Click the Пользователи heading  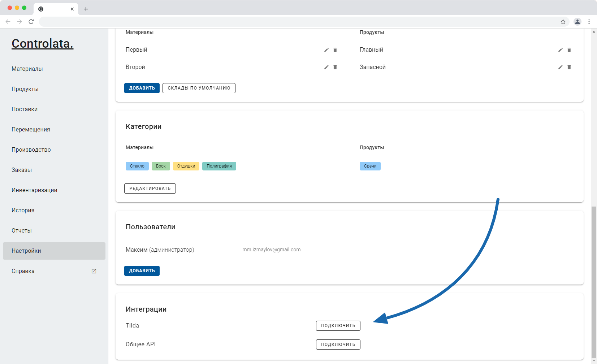[x=150, y=227]
